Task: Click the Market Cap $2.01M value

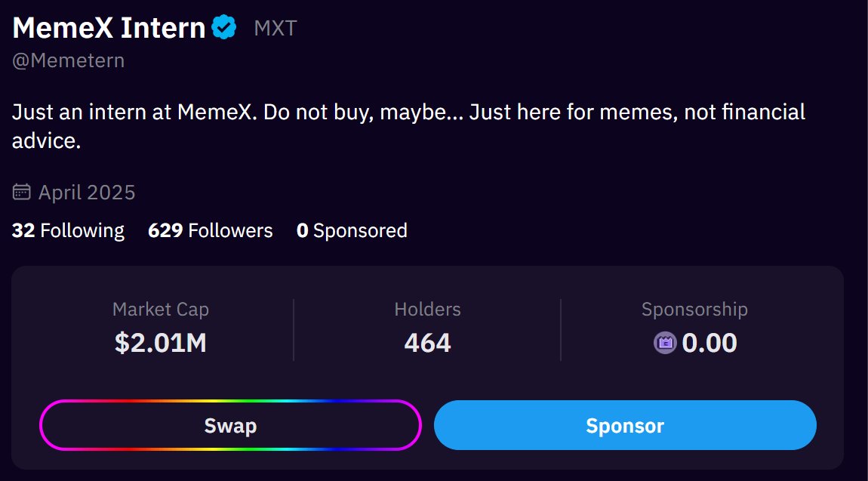Action: click(161, 343)
